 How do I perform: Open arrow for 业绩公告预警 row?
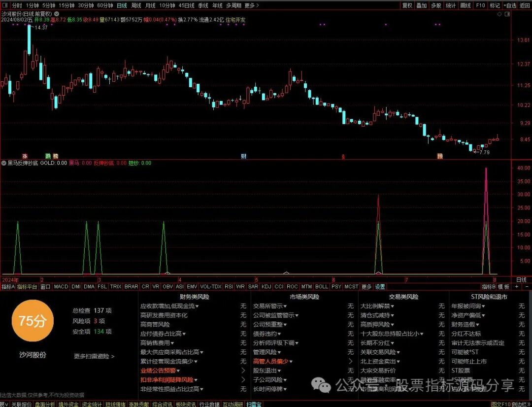[243, 371]
